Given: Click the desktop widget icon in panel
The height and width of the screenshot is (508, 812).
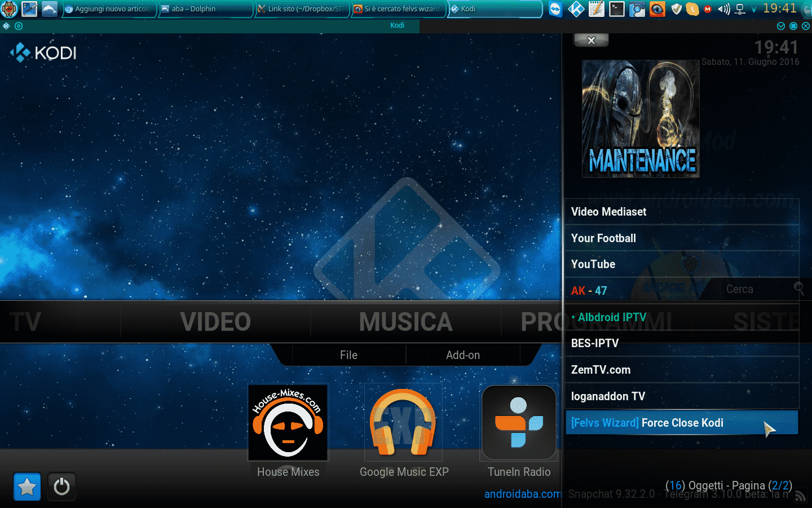Looking at the screenshot, I should [29, 8].
